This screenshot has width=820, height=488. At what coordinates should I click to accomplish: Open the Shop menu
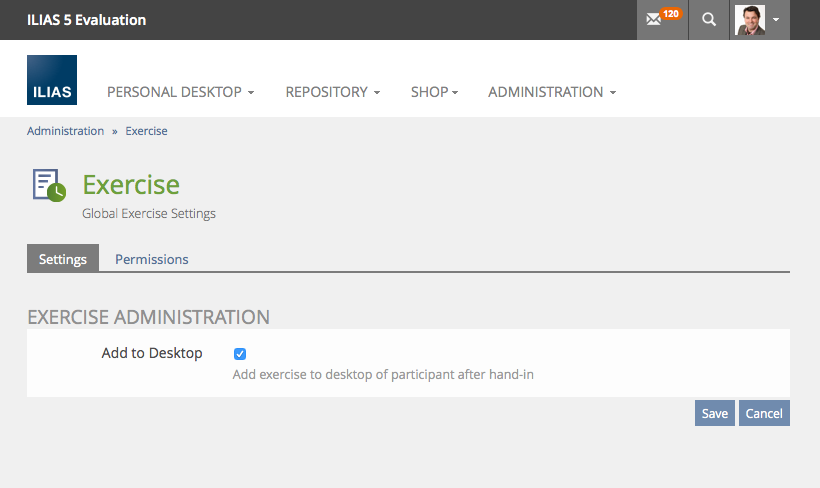[x=434, y=92]
